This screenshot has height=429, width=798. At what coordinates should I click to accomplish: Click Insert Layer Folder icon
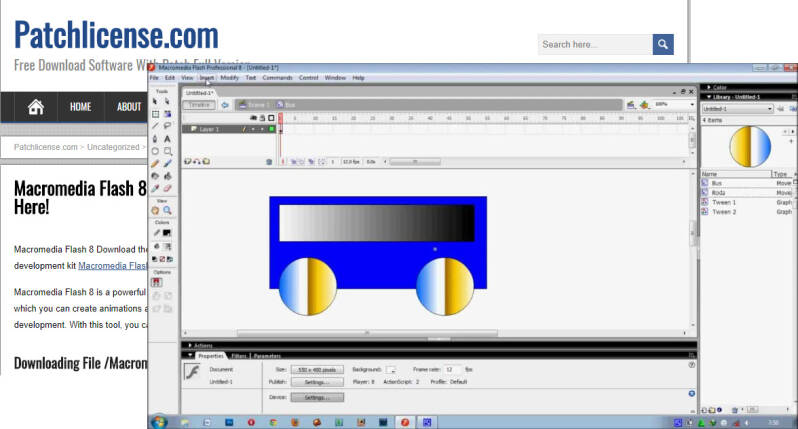point(206,161)
